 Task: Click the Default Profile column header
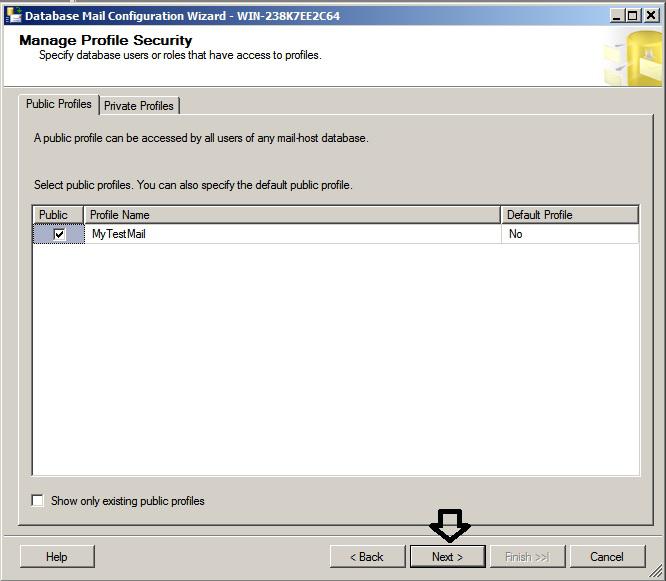[570, 215]
